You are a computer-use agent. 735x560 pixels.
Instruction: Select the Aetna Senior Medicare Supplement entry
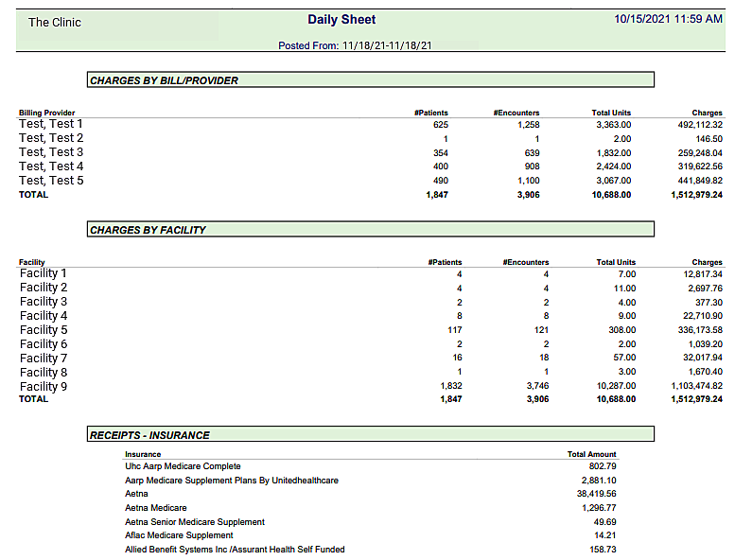[x=195, y=521]
